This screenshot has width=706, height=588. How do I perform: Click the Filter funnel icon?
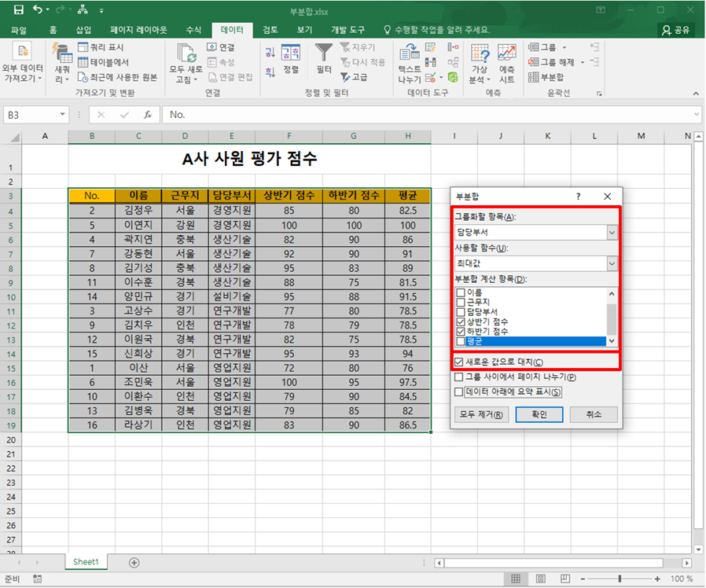(324, 52)
